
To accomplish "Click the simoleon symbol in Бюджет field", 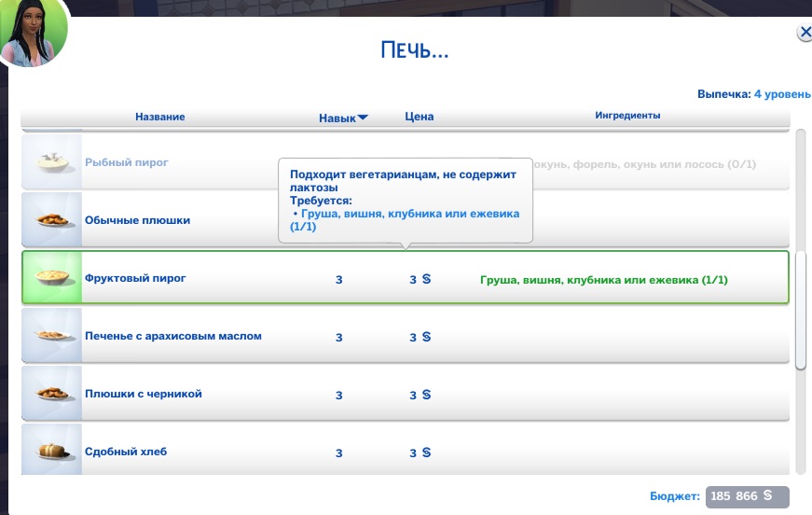I will pos(768,496).
